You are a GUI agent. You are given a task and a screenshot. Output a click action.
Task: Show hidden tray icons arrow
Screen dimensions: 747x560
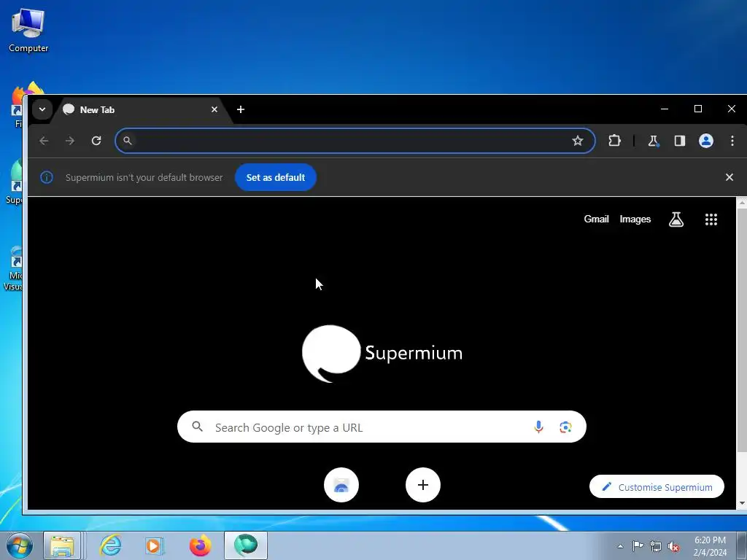click(x=620, y=546)
